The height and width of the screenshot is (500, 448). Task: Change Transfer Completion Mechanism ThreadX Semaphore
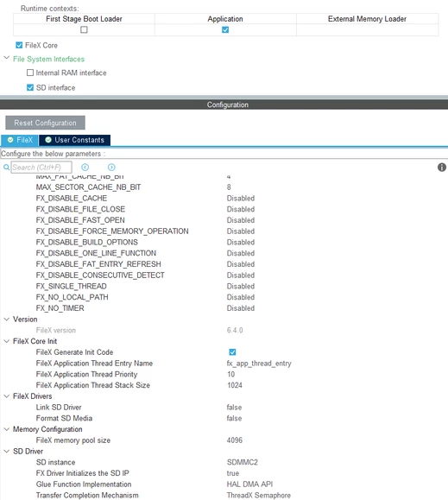pyautogui.click(x=259, y=495)
